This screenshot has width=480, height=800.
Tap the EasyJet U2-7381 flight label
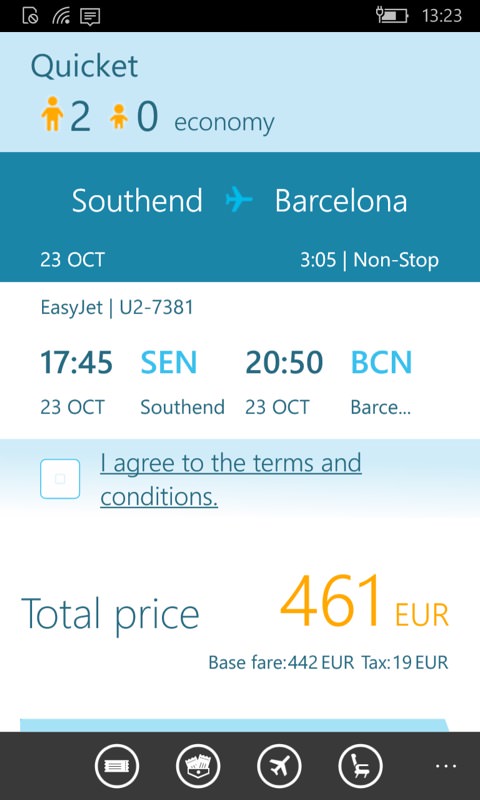point(117,308)
